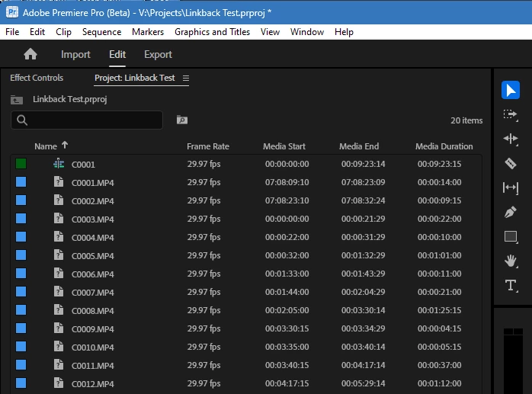Click the C0002.MP4 file icon
532x394 pixels.
pyautogui.click(x=59, y=200)
